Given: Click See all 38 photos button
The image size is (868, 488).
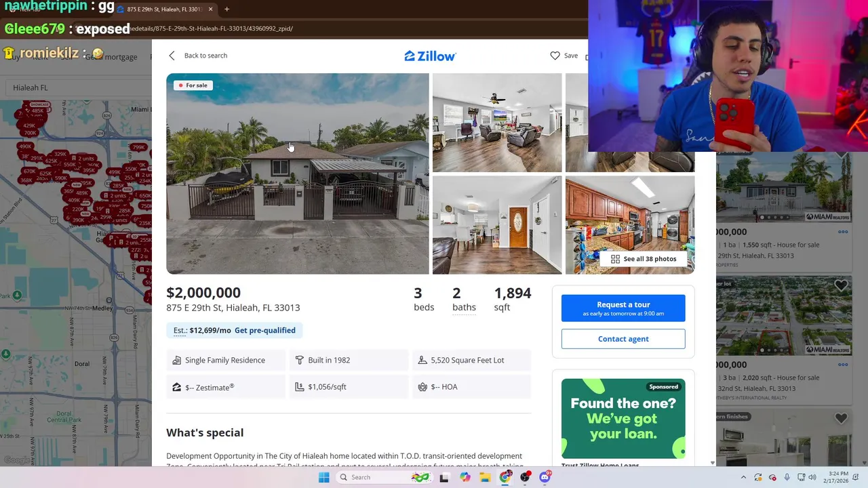Looking at the screenshot, I should 643,259.
